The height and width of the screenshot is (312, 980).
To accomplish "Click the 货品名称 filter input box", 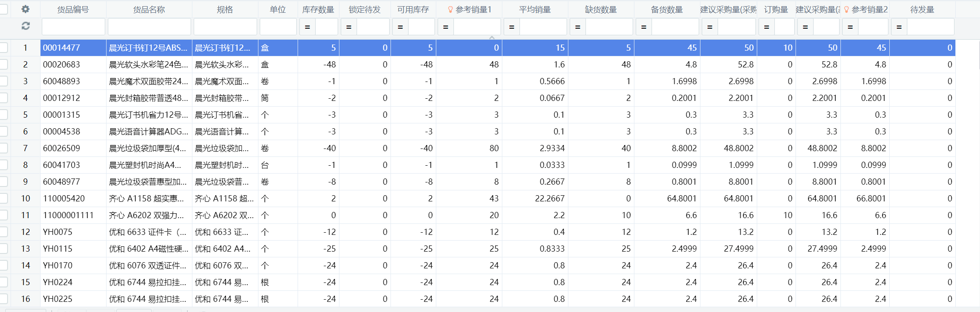I will tap(149, 27).
